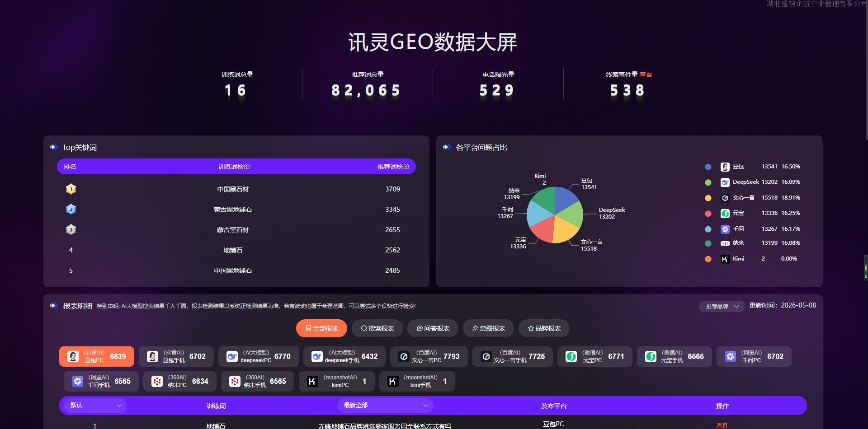
Task: Switch to 品牌报表 tab
Action: click(544, 328)
